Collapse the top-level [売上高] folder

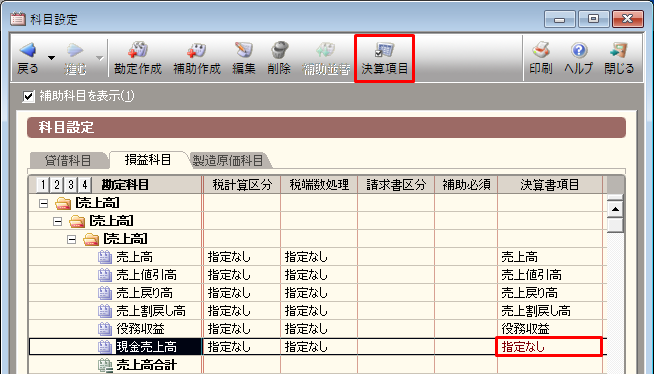(x=43, y=203)
